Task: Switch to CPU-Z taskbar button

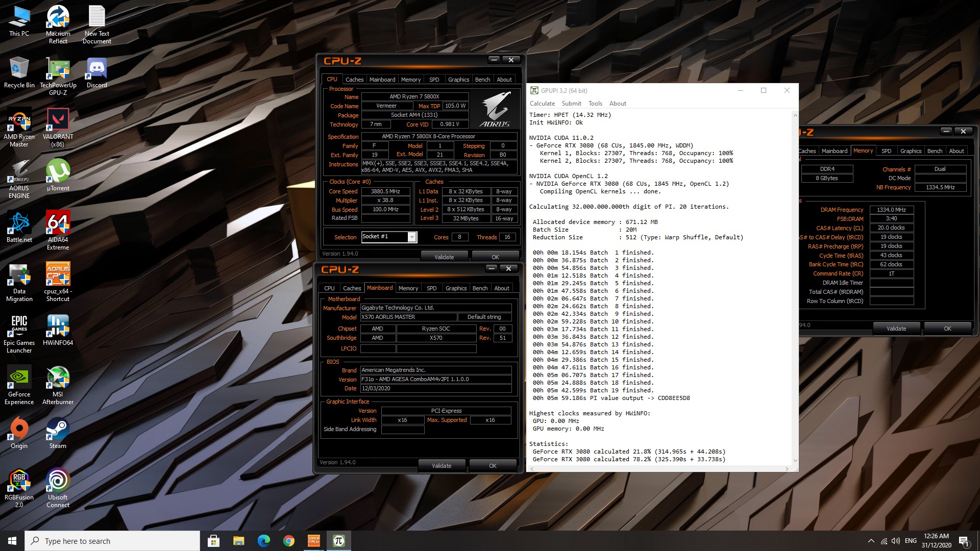Action: (x=314, y=541)
